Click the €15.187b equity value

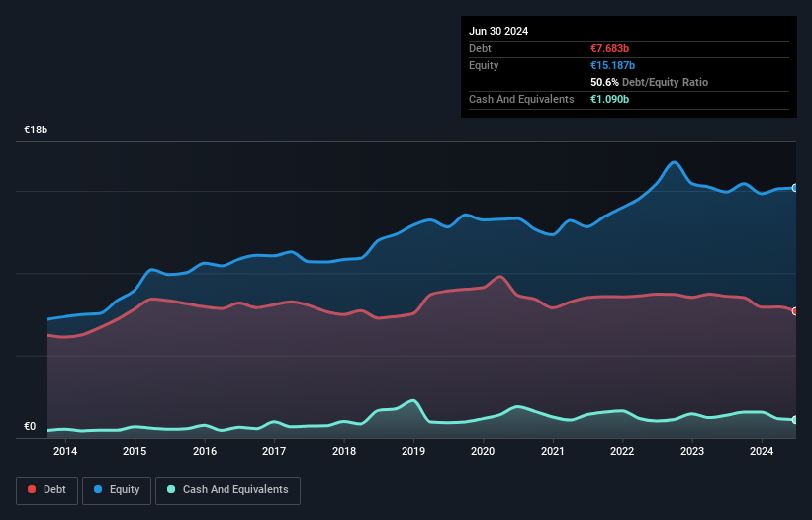tap(612, 65)
